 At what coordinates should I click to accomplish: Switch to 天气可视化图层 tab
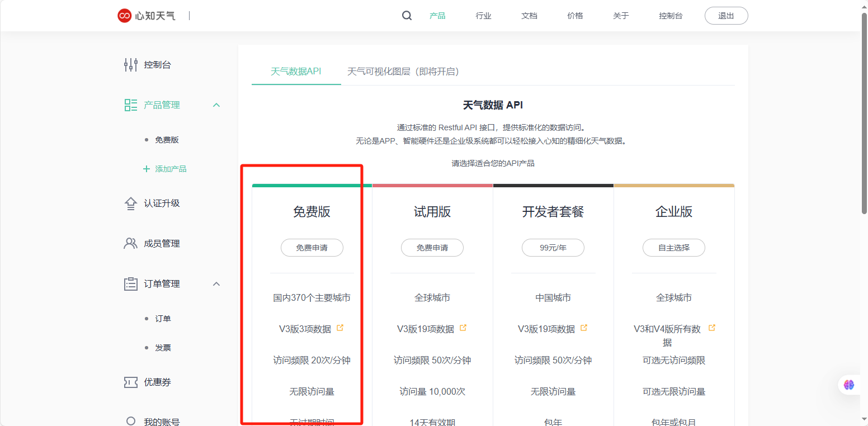pyautogui.click(x=403, y=72)
